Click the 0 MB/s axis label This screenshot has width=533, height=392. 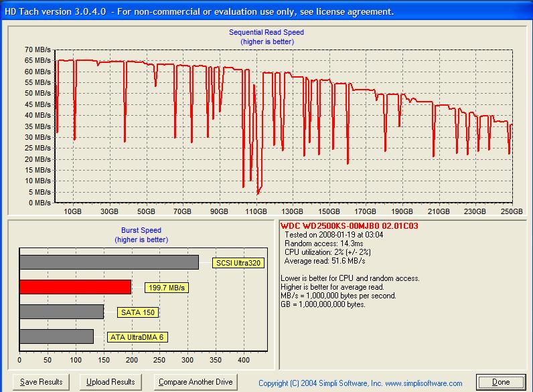pyautogui.click(x=40, y=203)
